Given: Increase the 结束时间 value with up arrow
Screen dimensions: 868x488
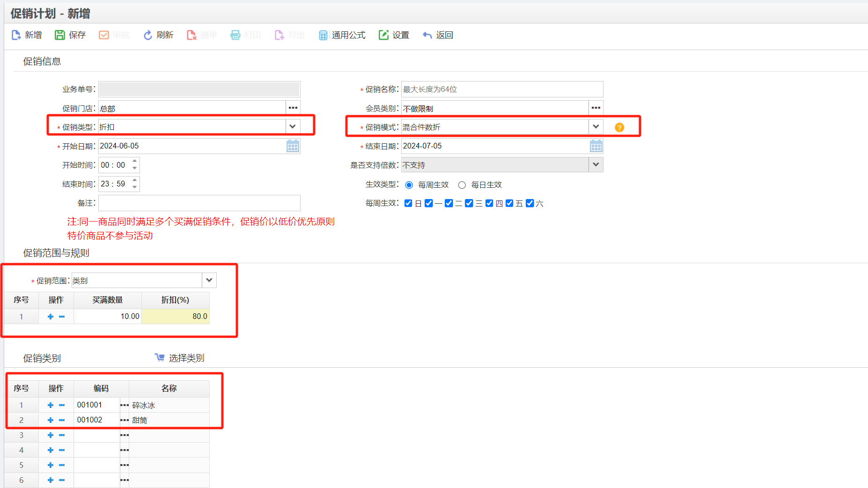Looking at the screenshot, I should click(135, 180).
